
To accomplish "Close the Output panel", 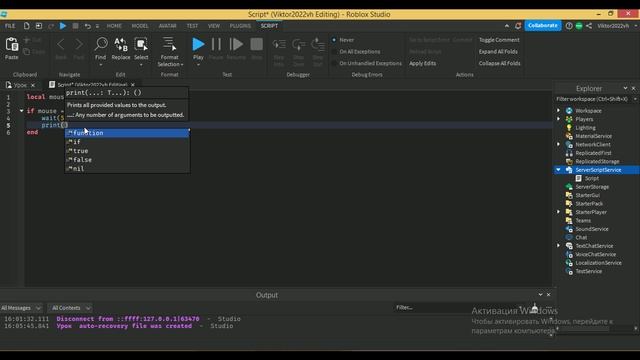I will click(x=549, y=295).
